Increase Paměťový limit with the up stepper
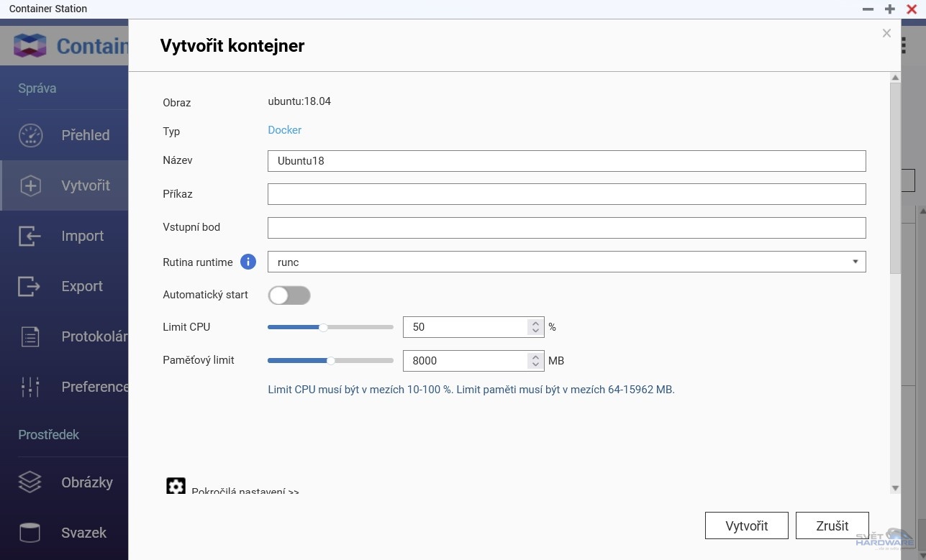This screenshot has width=926, height=560. coord(535,357)
